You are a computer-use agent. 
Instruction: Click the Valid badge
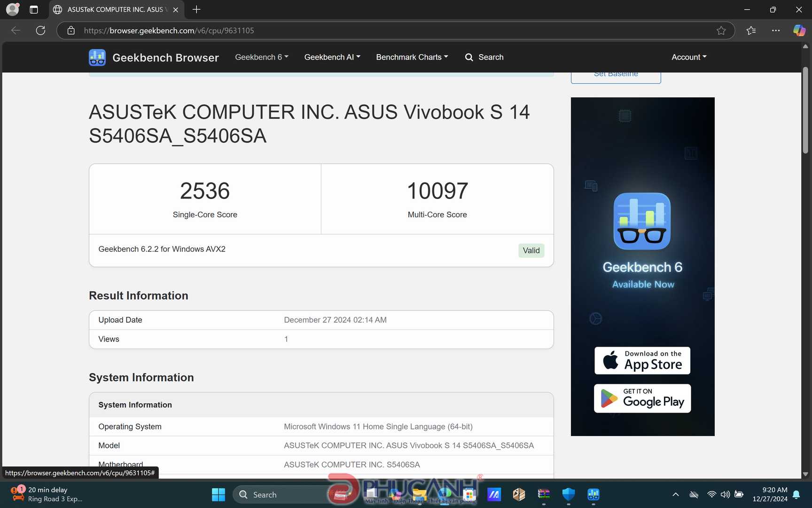[531, 250]
